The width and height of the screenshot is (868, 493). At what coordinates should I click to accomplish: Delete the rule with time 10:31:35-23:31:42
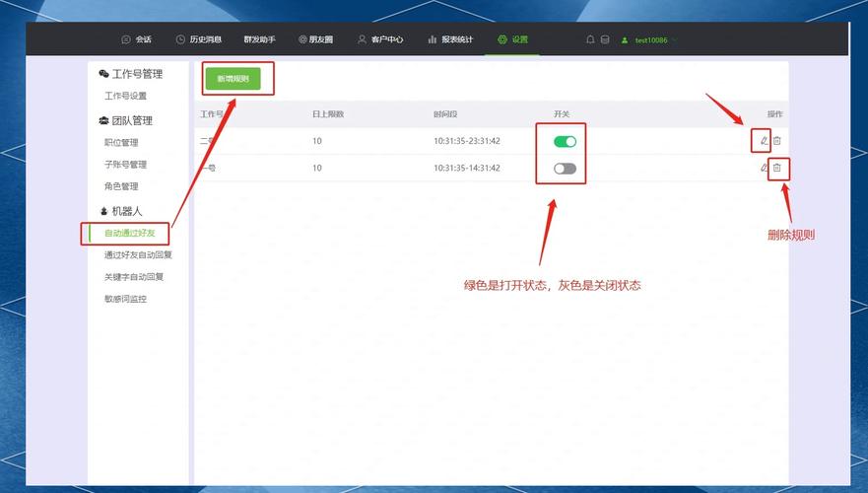point(777,141)
